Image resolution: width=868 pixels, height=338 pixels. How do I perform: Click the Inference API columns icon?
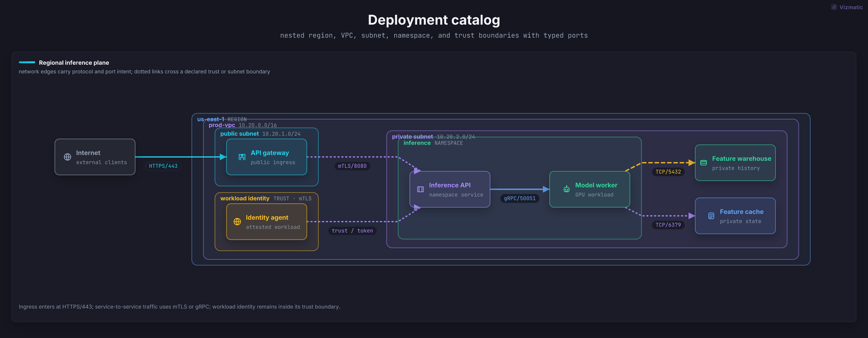coord(420,189)
